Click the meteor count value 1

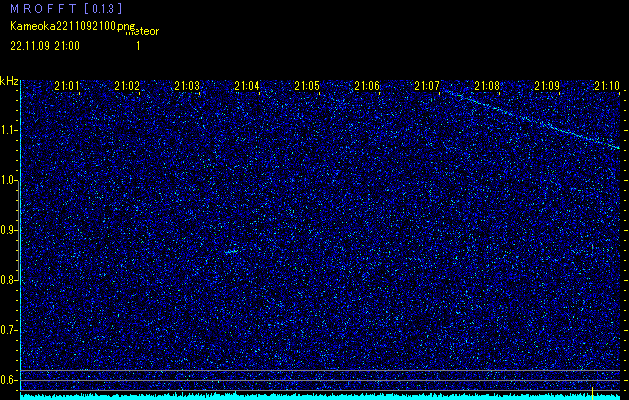tap(138, 46)
